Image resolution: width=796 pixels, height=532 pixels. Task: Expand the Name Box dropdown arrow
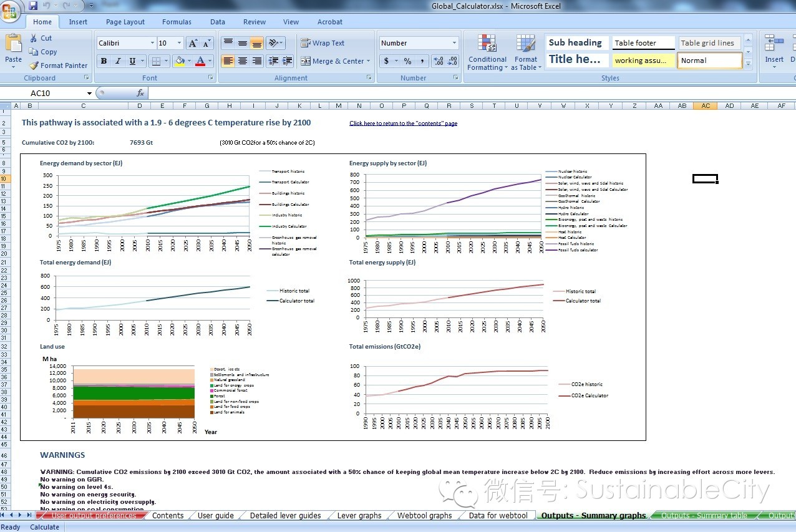pyautogui.click(x=90, y=93)
